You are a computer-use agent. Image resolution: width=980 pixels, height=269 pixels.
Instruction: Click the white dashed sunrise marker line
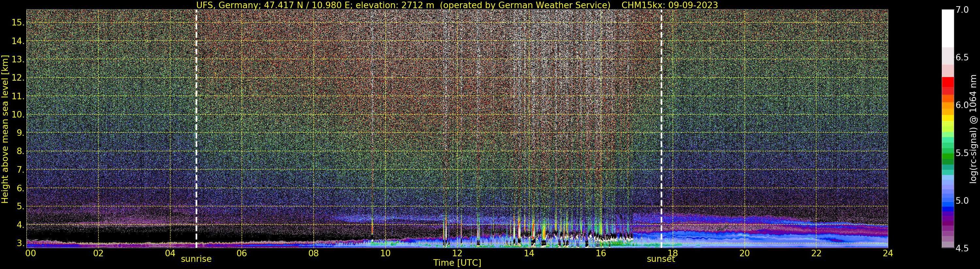196,129
